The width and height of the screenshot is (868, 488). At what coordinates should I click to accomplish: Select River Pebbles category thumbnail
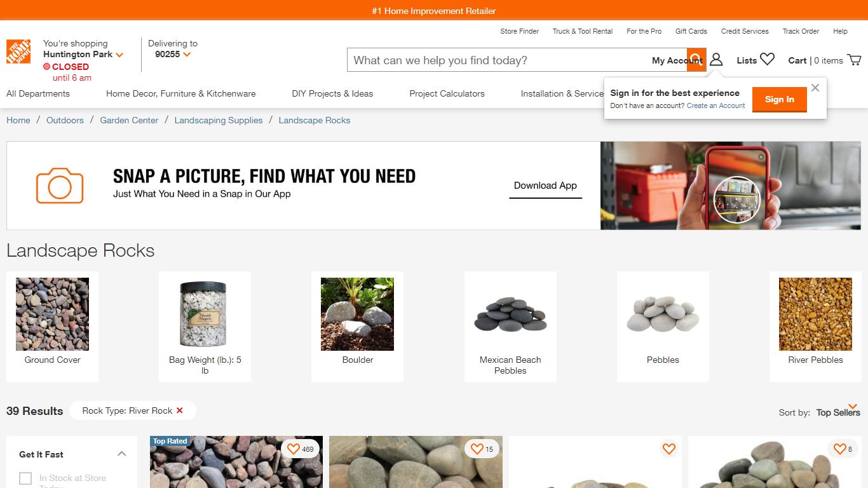tap(816, 327)
